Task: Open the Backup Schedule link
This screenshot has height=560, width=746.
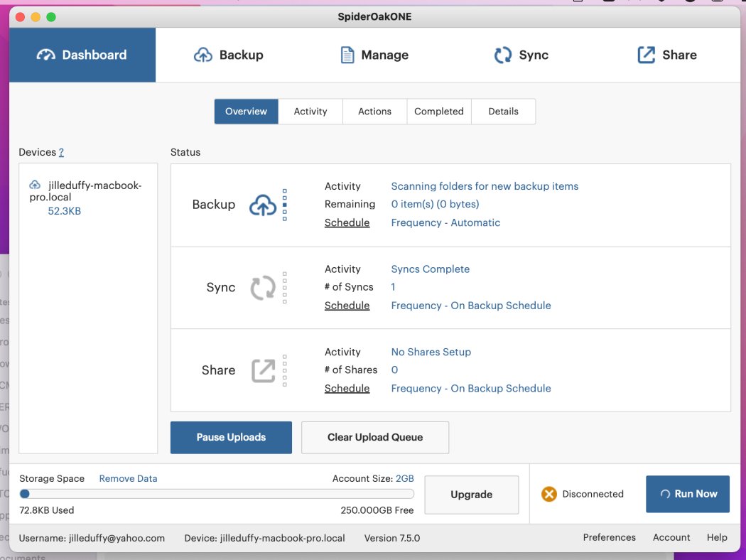Action: (347, 222)
